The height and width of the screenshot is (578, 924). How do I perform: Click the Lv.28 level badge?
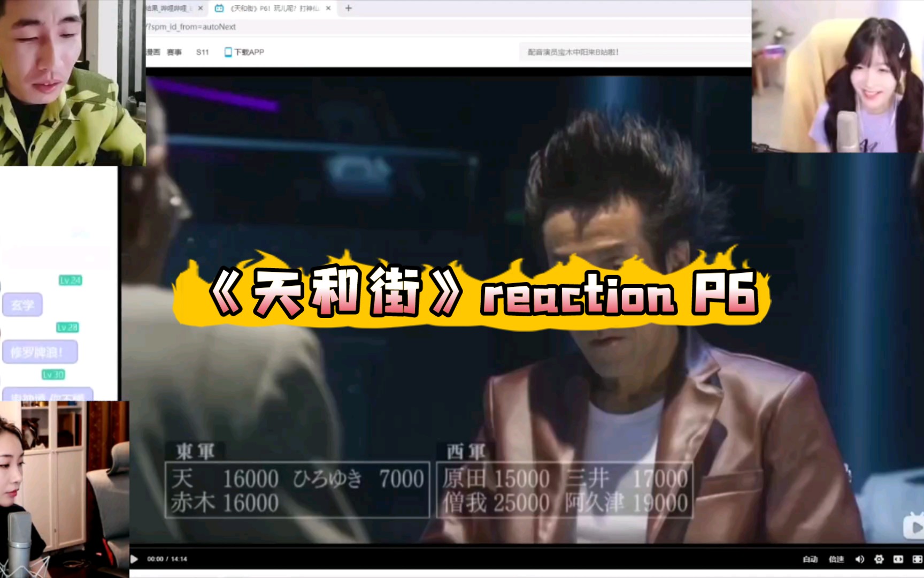[x=67, y=328]
